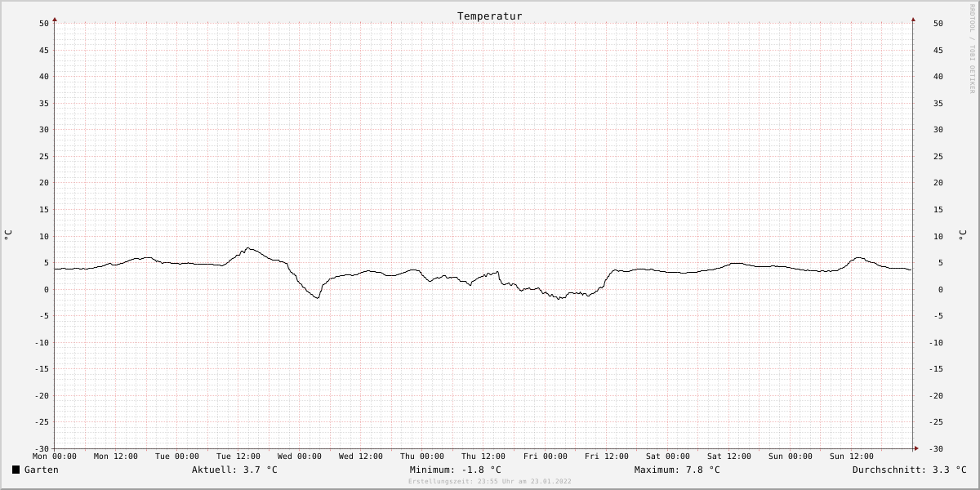The image size is (980, 490).
Task: Click the Thu 12:00 time axis label
Action: pos(483,457)
